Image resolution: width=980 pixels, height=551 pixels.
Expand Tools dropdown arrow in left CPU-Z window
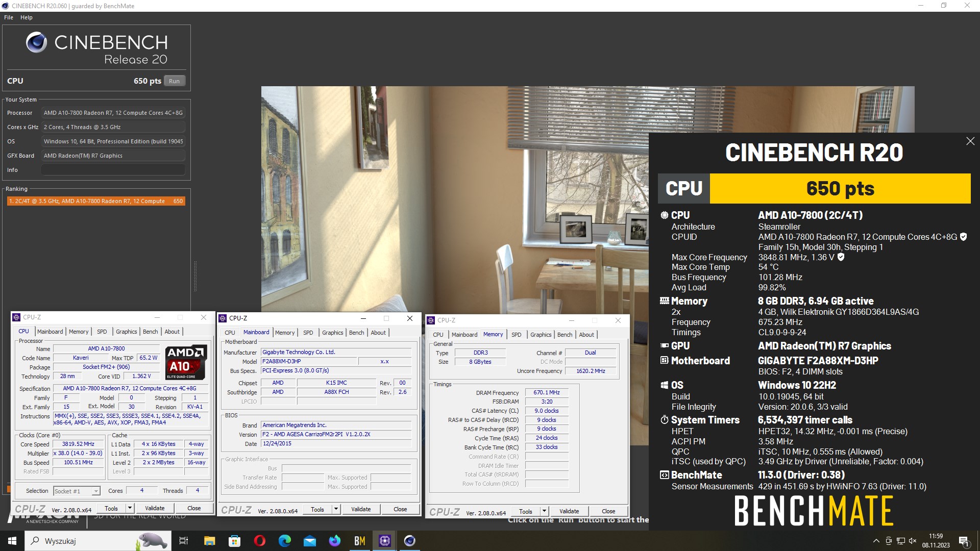(130, 508)
